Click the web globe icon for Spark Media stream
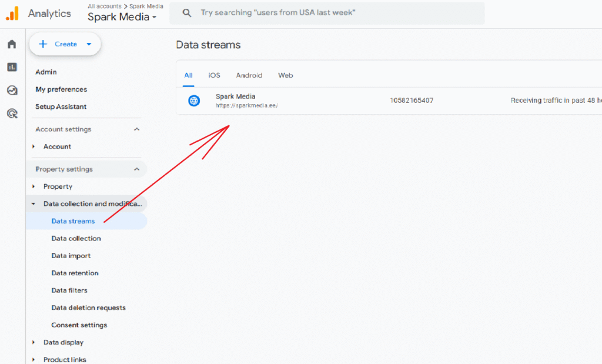602x364 pixels. click(x=194, y=101)
